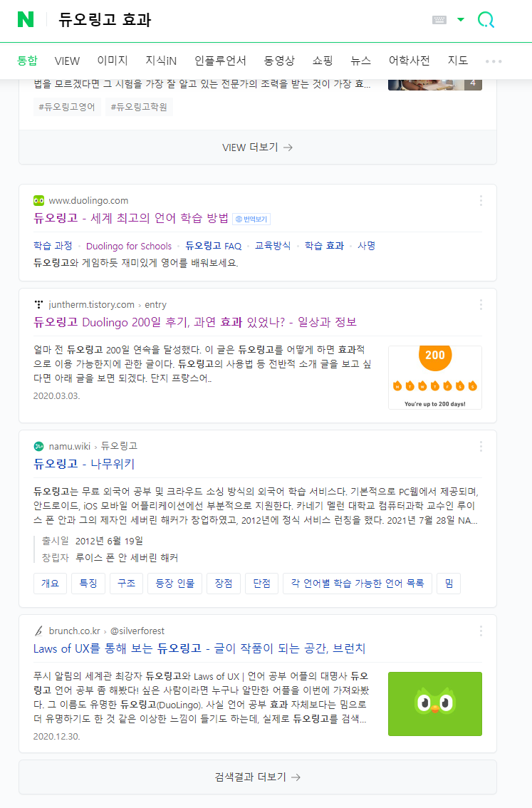Open the 학습 과정 sublink
This screenshot has width=532, height=808.
pos(53,246)
